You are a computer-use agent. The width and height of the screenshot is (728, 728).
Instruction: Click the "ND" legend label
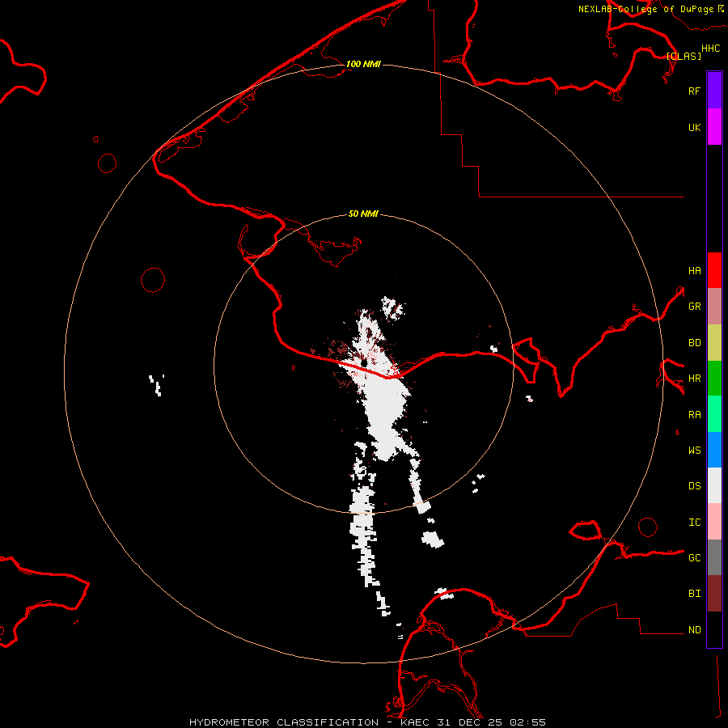pos(694,630)
